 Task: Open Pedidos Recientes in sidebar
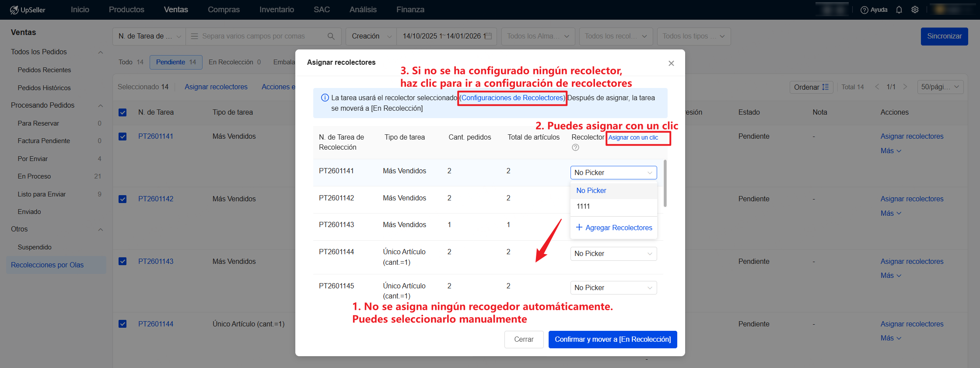pos(44,70)
